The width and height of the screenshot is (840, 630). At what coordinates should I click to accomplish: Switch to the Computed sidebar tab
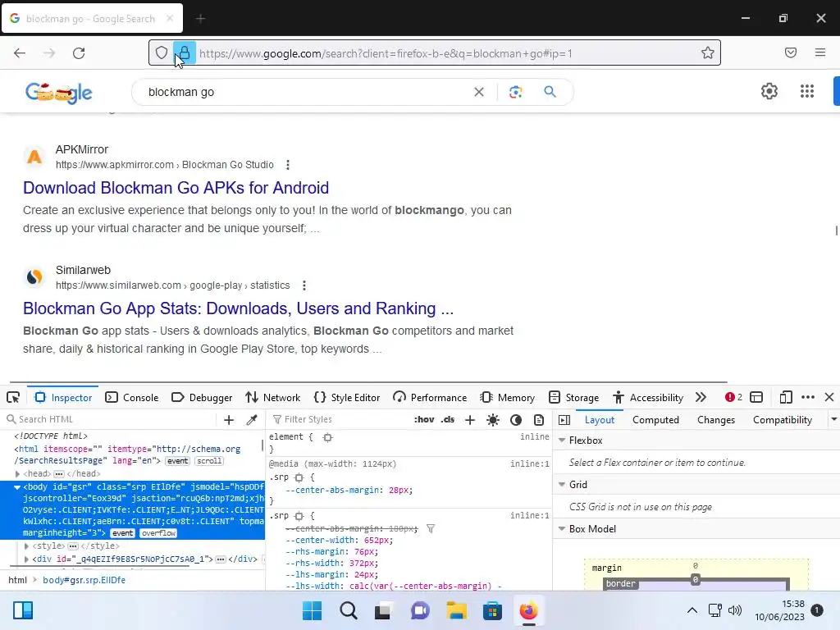click(655, 420)
